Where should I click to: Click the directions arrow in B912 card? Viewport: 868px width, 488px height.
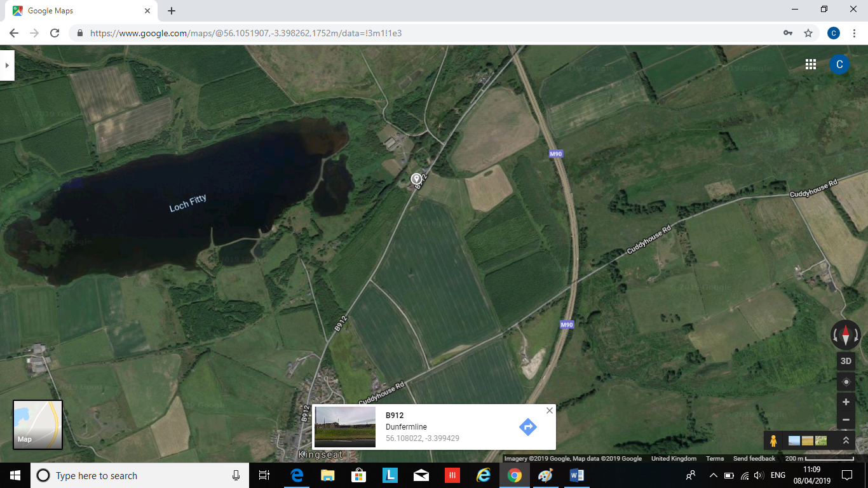527,427
